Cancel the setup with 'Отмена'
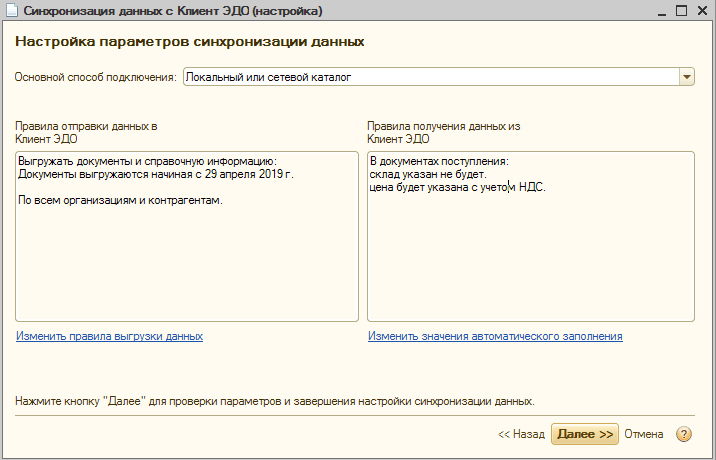716x460 pixels. (644, 434)
